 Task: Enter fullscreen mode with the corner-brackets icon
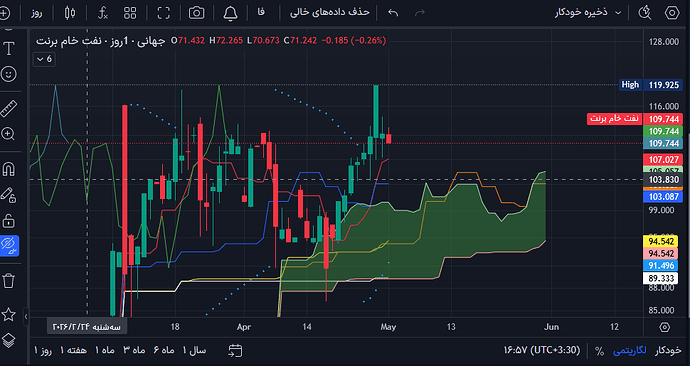[164, 13]
